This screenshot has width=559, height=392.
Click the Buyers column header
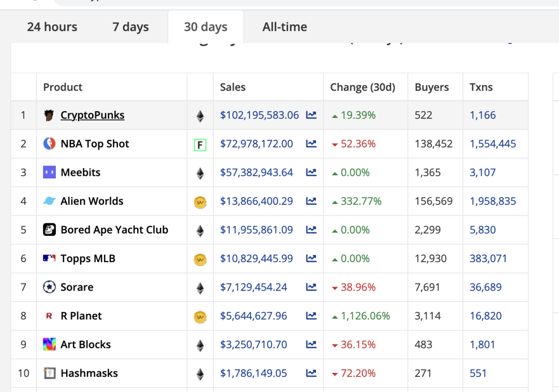tap(432, 87)
